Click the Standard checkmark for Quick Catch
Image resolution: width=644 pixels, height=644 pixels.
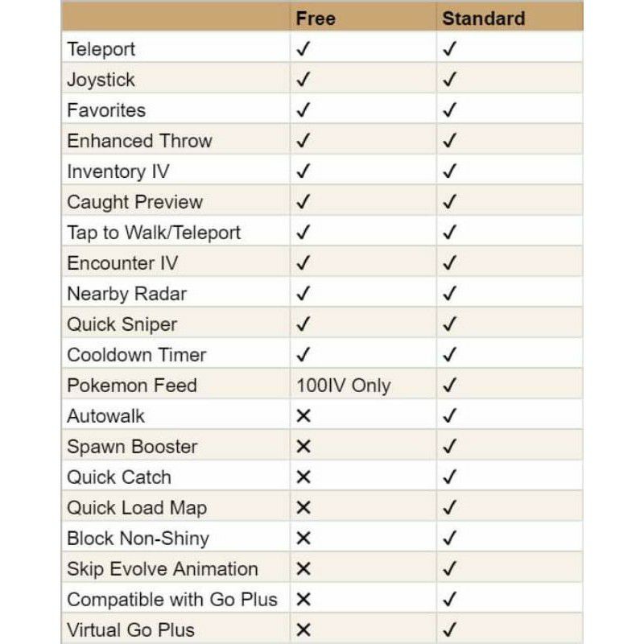pyautogui.click(x=450, y=477)
